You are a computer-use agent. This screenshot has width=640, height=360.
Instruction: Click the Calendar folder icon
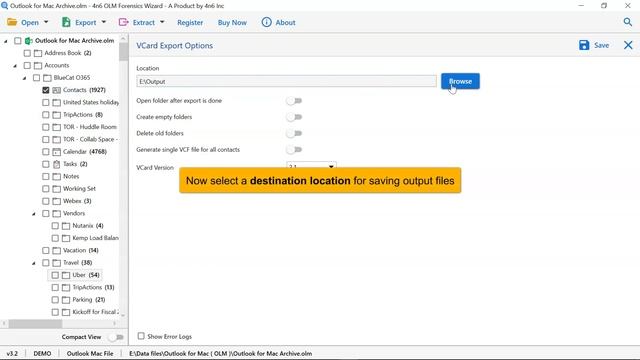pyautogui.click(x=57, y=152)
